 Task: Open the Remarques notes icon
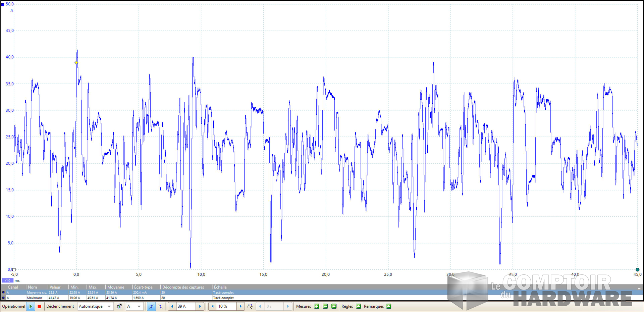click(x=388, y=306)
